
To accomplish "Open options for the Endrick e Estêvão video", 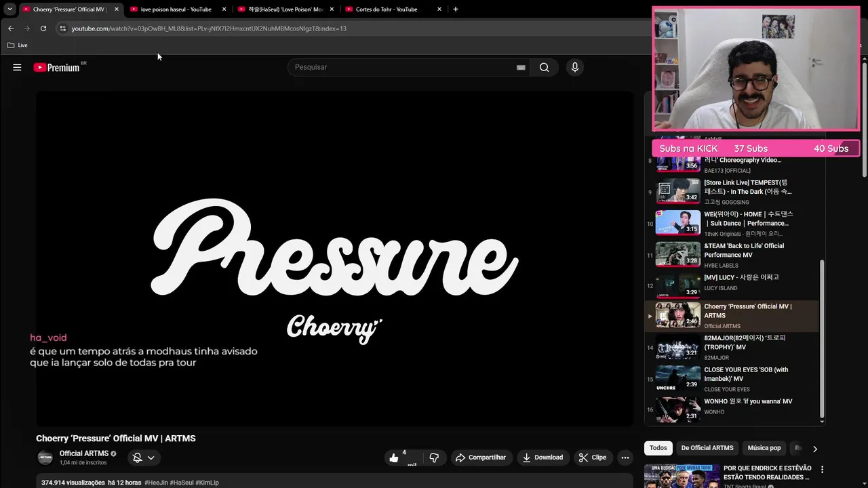I will [822, 469].
